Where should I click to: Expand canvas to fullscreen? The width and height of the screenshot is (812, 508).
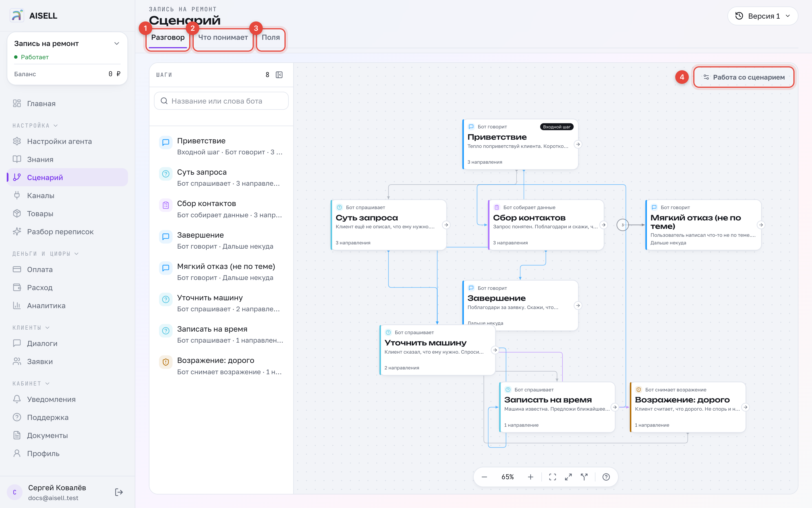tap(568, 477)
